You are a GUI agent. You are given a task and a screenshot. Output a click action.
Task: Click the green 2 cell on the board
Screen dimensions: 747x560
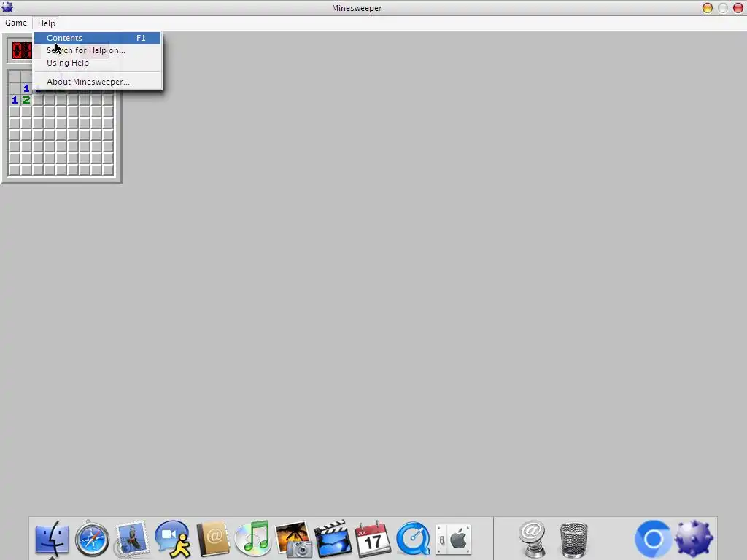(x=26, y=100)
